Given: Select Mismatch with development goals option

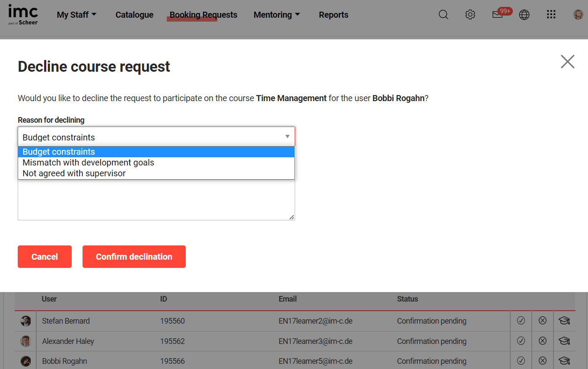Looking at the screenshot, I should [x=88, y=162].
